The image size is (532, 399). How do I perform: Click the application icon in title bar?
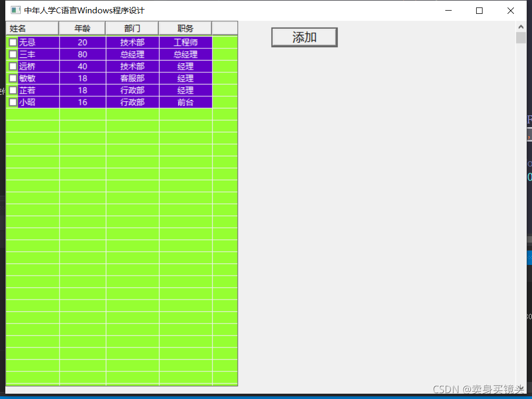click(15, 10)
